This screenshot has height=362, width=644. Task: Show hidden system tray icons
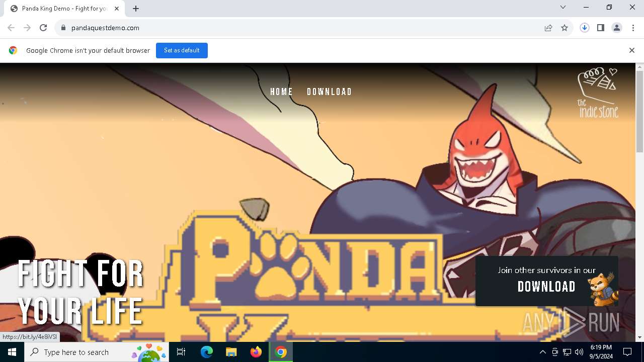(542, 352)
